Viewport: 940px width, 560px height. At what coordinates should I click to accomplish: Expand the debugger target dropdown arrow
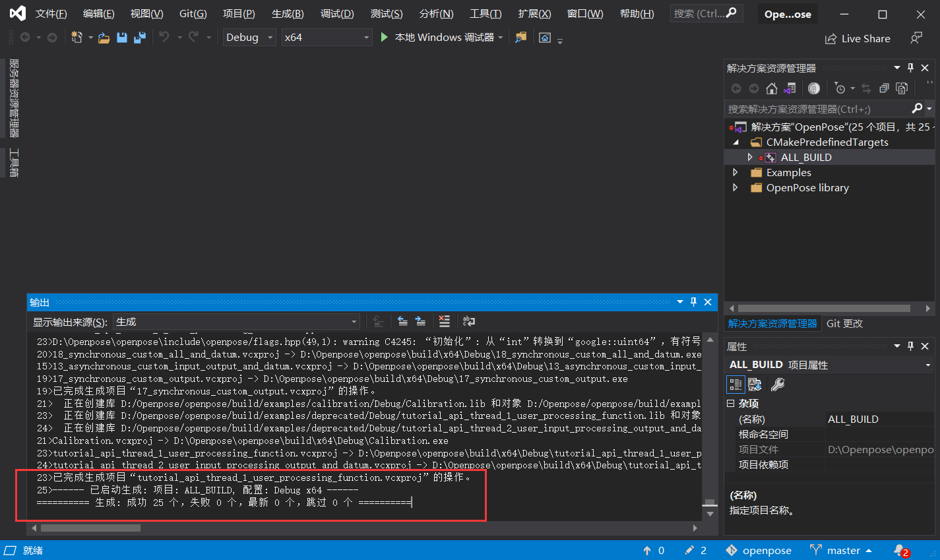point(501,38)
